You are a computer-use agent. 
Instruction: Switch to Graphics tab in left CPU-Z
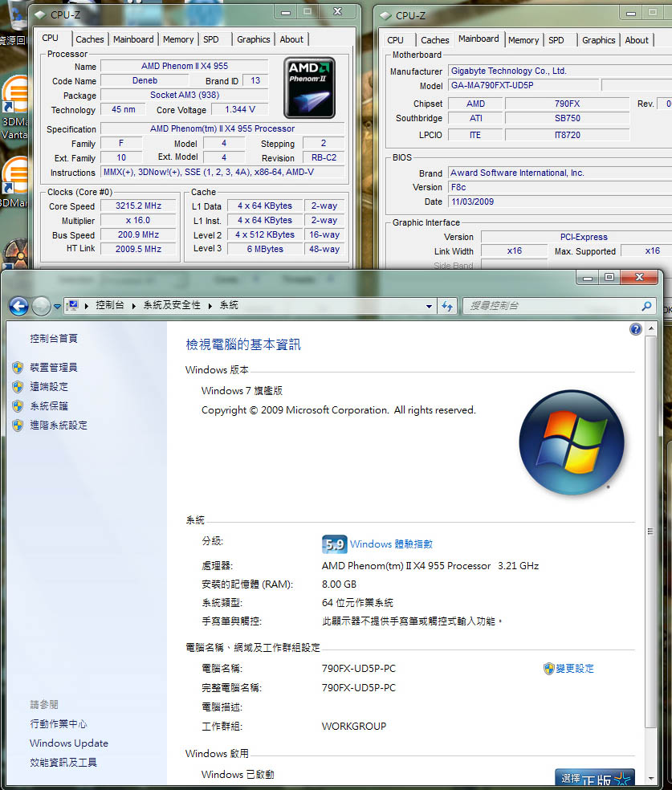254,39
